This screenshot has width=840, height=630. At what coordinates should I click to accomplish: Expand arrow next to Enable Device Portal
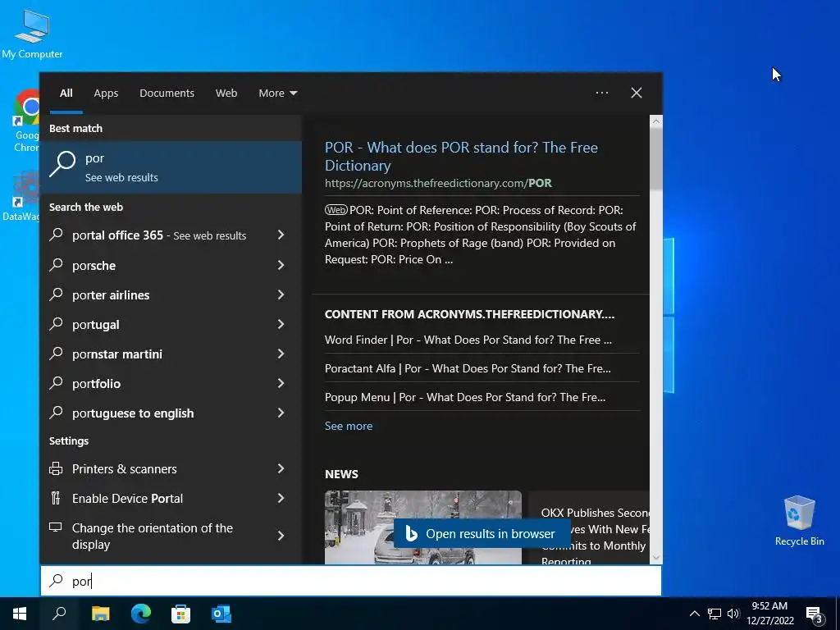pos(281,498)
